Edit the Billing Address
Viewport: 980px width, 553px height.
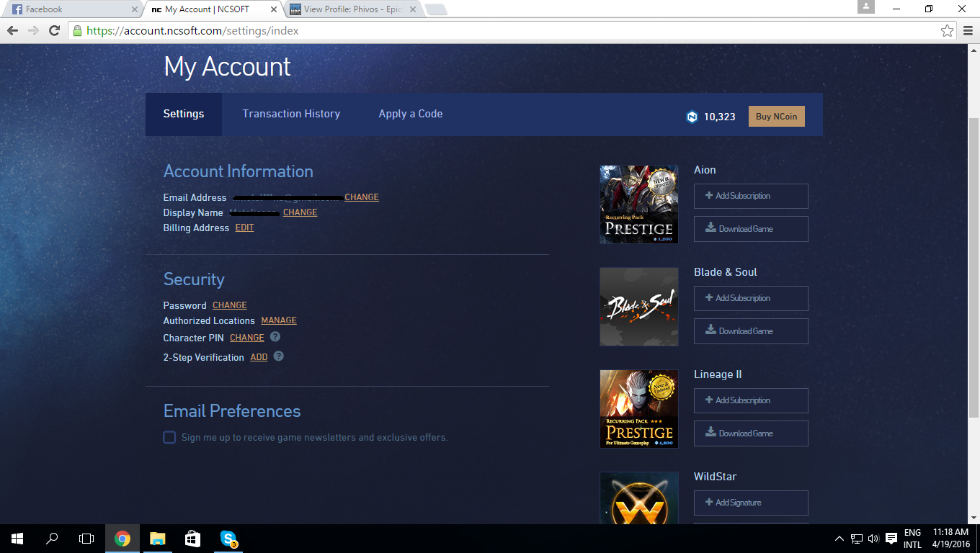tap(245, 228)
